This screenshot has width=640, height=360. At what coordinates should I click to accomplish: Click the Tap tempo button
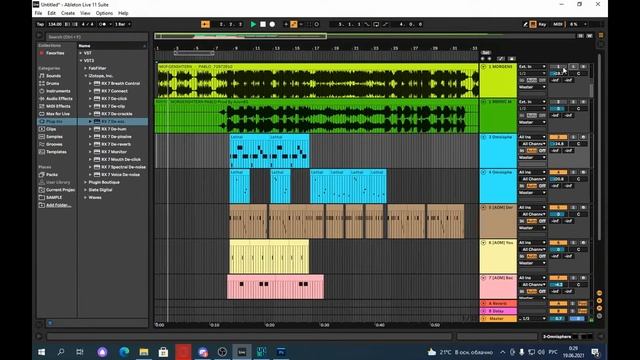(40, 24)
